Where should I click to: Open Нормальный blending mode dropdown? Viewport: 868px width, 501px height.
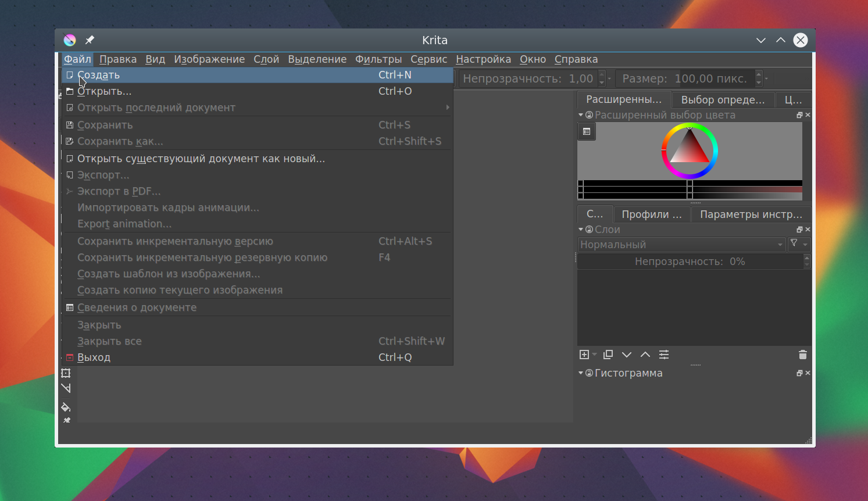click(x=682, y=245)
